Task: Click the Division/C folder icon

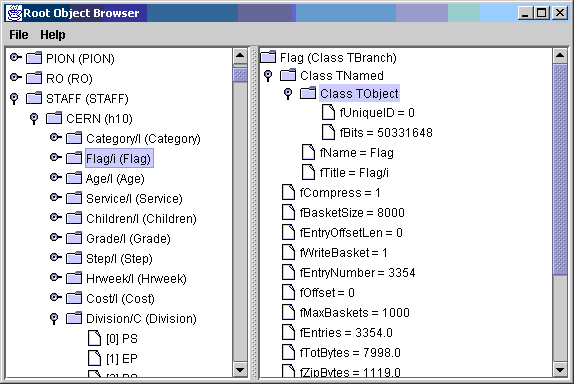Action: (74, 318)
